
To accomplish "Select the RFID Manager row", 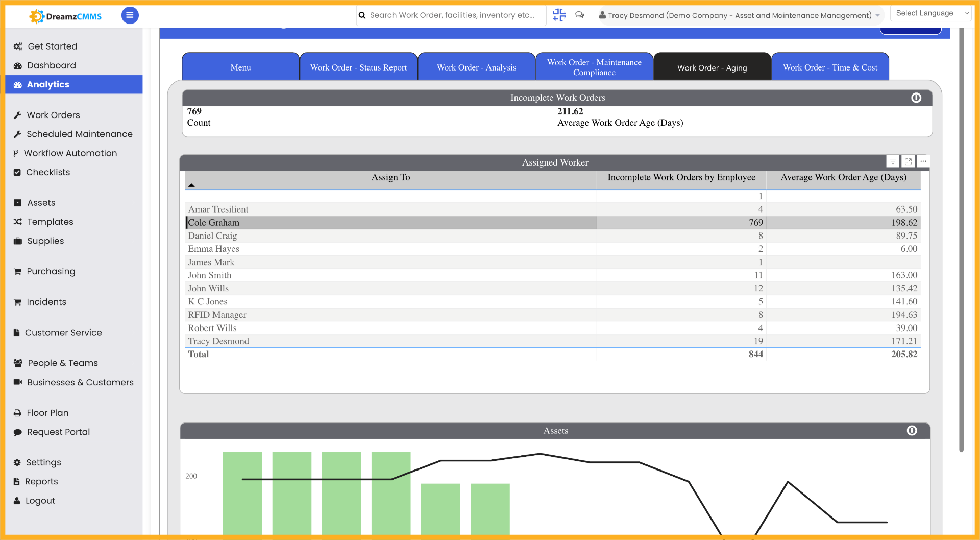I will 553,315.
